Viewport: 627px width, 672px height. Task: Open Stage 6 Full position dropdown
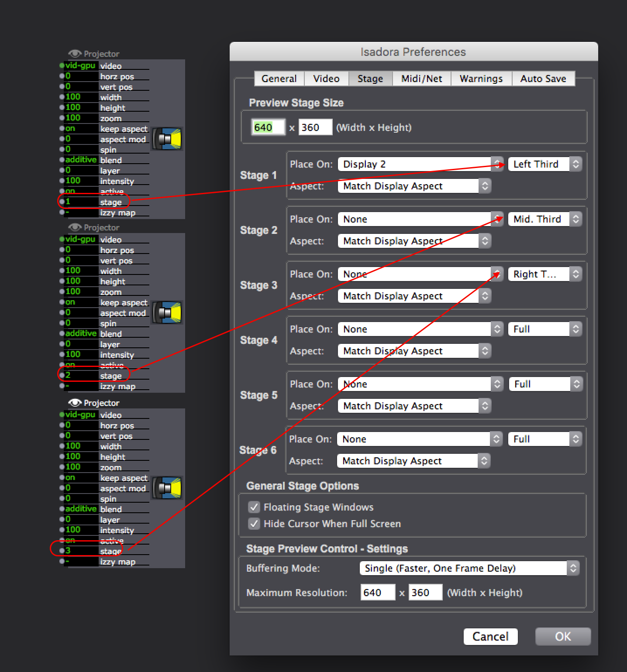[x=545, y=439]
